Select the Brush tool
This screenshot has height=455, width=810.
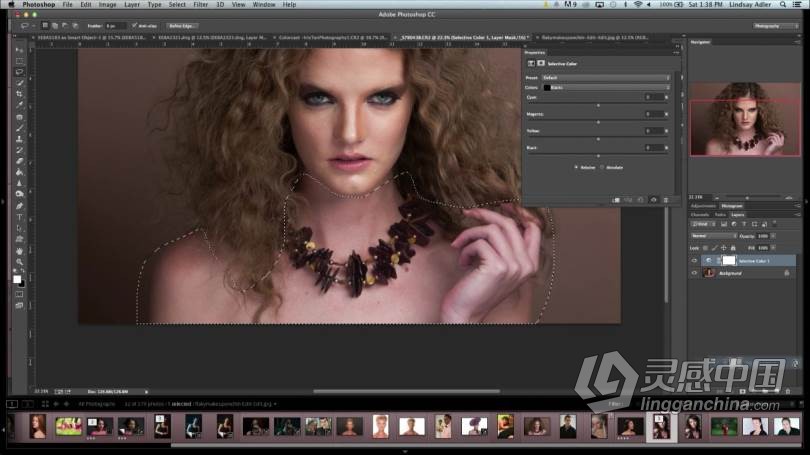click(19, 128)
